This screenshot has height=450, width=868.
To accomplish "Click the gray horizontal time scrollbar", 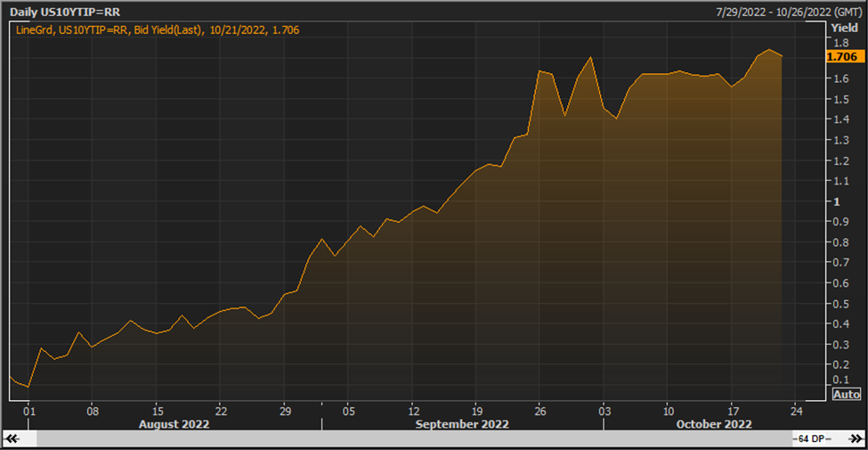I will coord(414,439).
